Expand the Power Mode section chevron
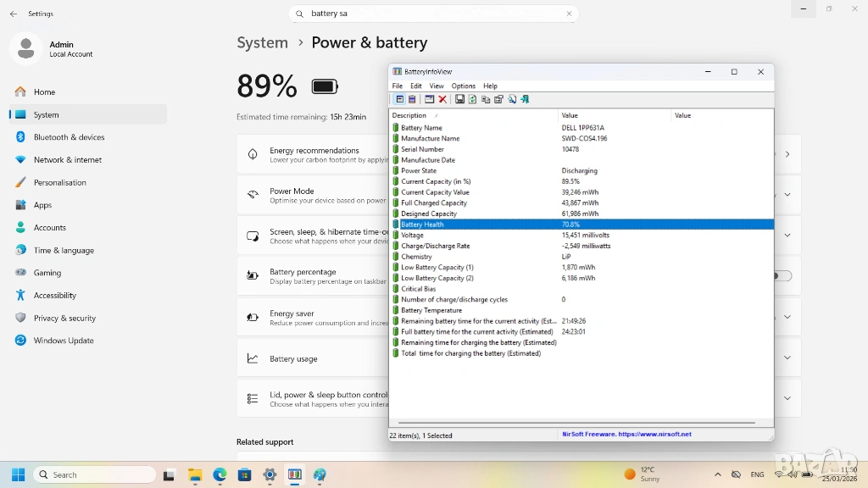This screenshot has height=488, width=868. (787, 195)
